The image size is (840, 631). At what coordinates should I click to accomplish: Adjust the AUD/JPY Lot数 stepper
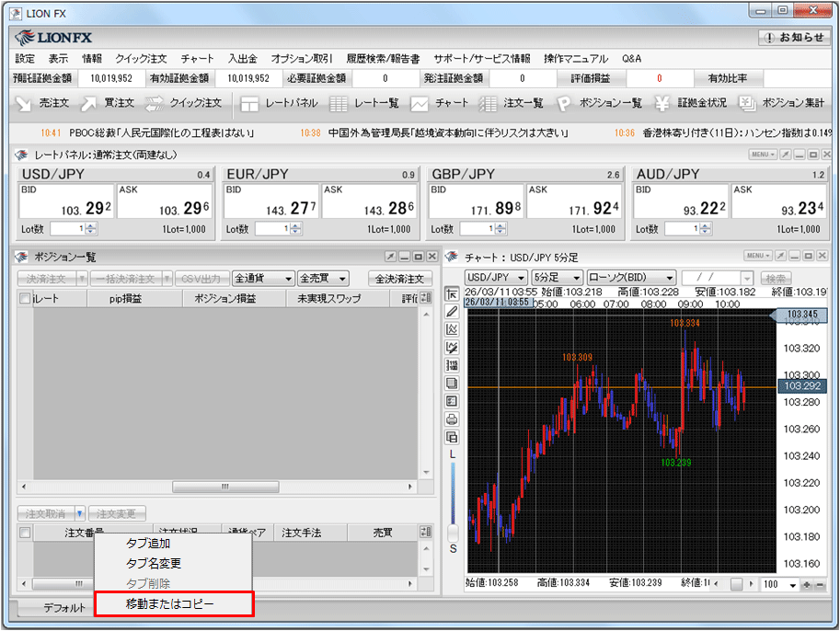(x=706, y=229)
